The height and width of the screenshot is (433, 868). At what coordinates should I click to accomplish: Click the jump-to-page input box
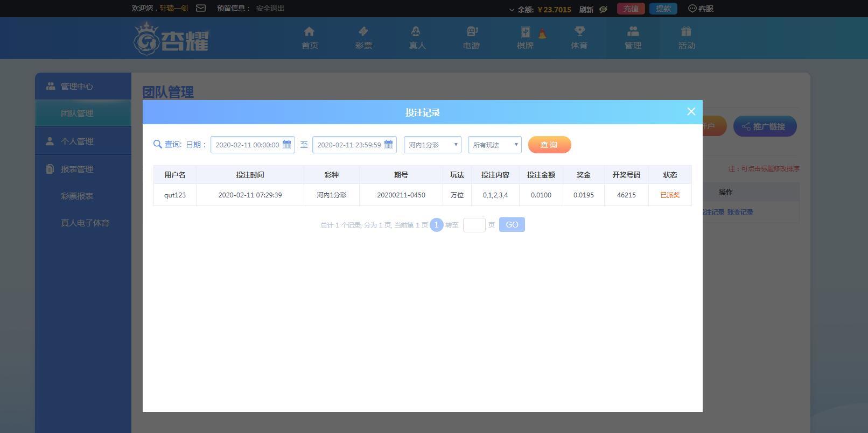(474, 225)
